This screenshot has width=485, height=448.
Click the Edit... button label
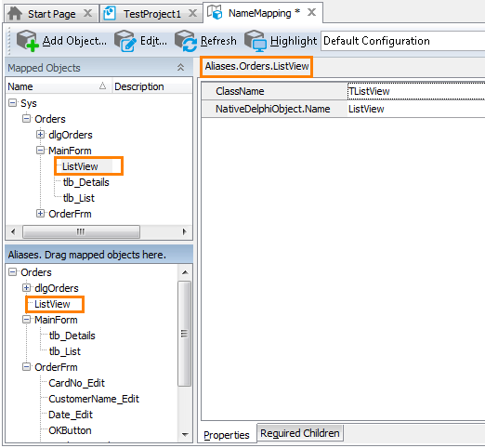[153, 41]
